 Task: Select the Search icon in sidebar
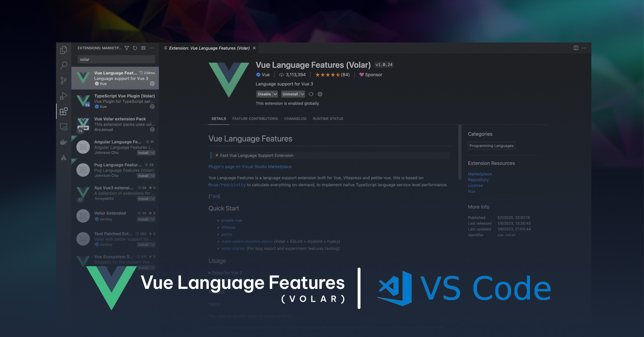tap(64, 65)
